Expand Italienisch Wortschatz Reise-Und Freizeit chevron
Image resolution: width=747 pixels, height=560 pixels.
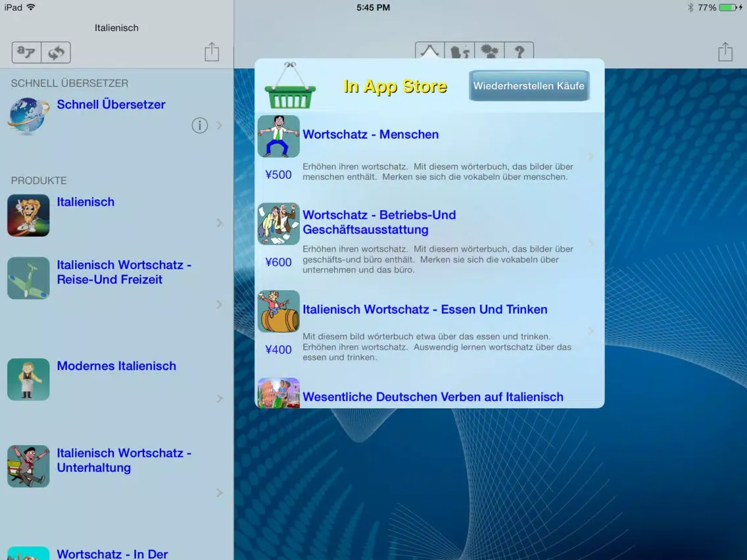pos(219,304)
